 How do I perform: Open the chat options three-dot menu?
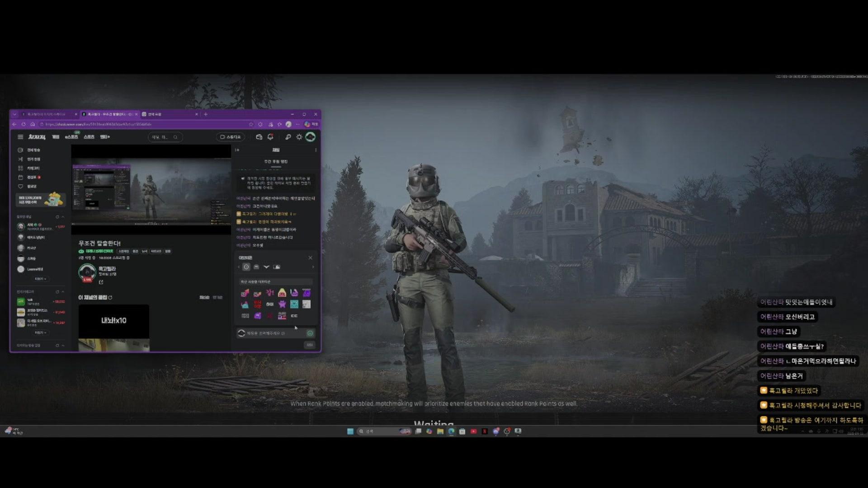tap(316, 150)
